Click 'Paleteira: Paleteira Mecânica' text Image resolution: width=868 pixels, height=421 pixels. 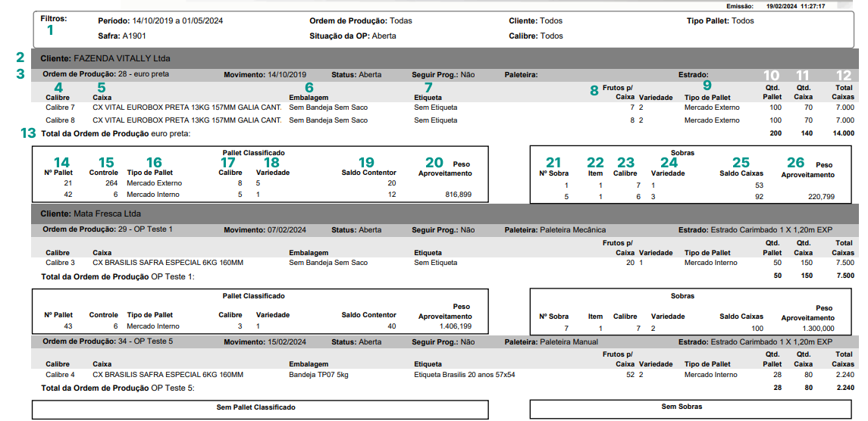555,229
